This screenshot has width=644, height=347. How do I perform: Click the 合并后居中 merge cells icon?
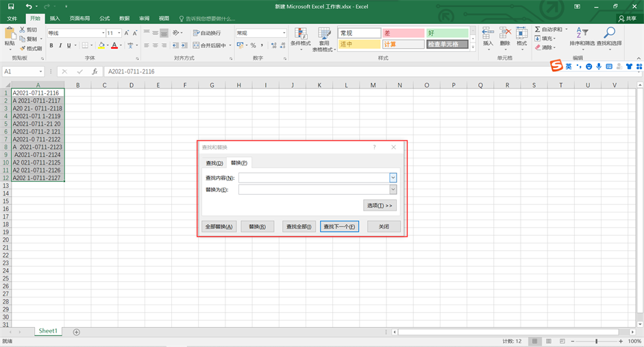click(x=195, y=45)
